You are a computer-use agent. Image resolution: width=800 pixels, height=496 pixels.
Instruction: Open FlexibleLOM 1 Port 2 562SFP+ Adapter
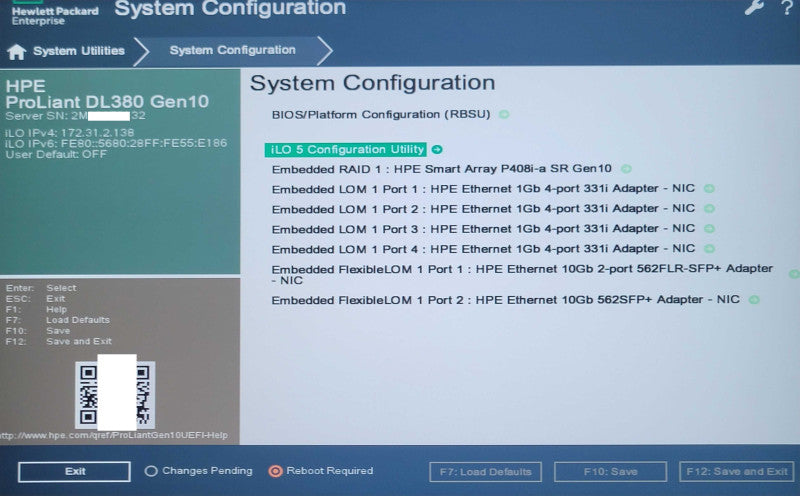505,300
